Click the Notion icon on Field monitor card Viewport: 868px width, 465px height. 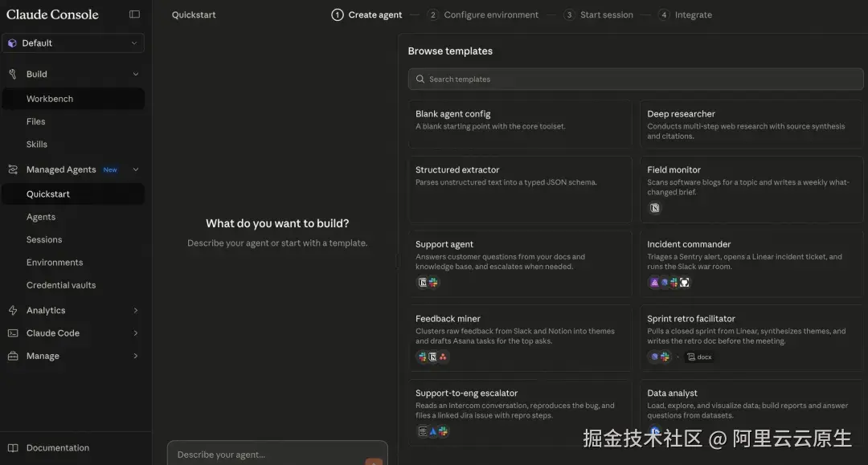coord(654,208)
